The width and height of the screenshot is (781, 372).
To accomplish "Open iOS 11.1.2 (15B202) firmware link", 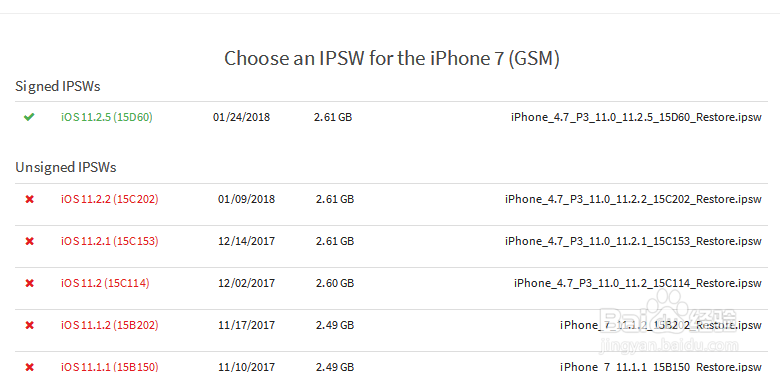I will tap(110, 325).
